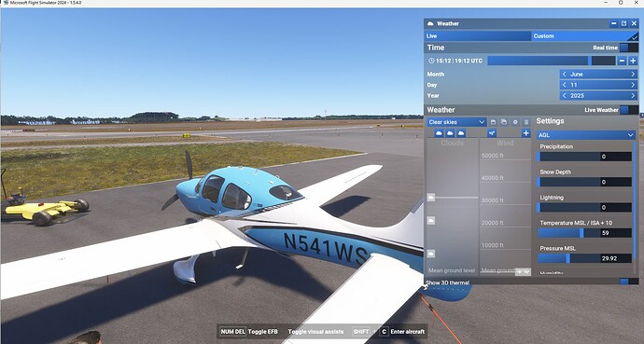Image resolution: width=644 pixels, height=344 pixels.
Task: Click the NUM DEL key hint
Action: pyautogui.click(x=233, y=331)
